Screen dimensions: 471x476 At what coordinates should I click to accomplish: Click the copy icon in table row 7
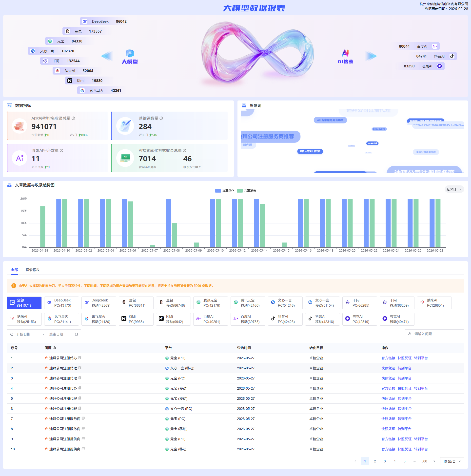click(x=83, y=418)
